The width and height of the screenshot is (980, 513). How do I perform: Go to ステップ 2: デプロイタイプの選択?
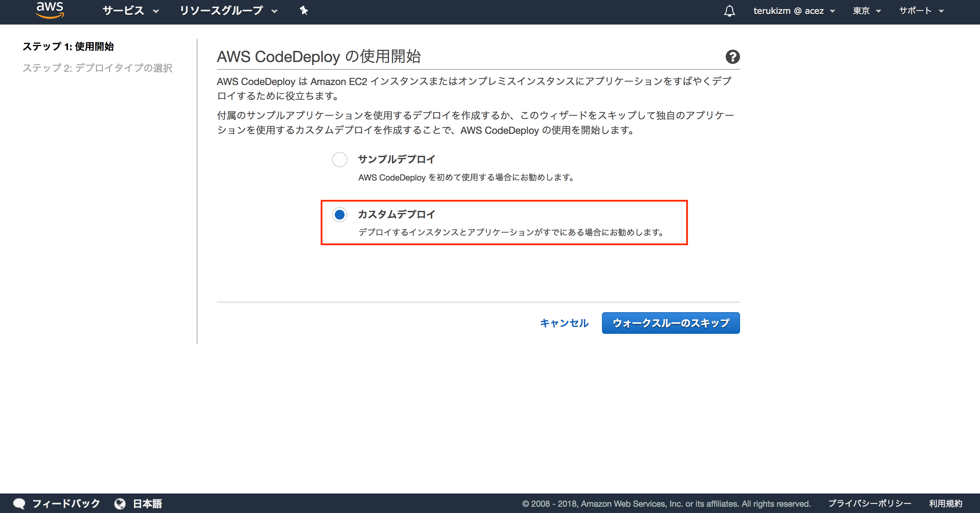coord(97,68)
